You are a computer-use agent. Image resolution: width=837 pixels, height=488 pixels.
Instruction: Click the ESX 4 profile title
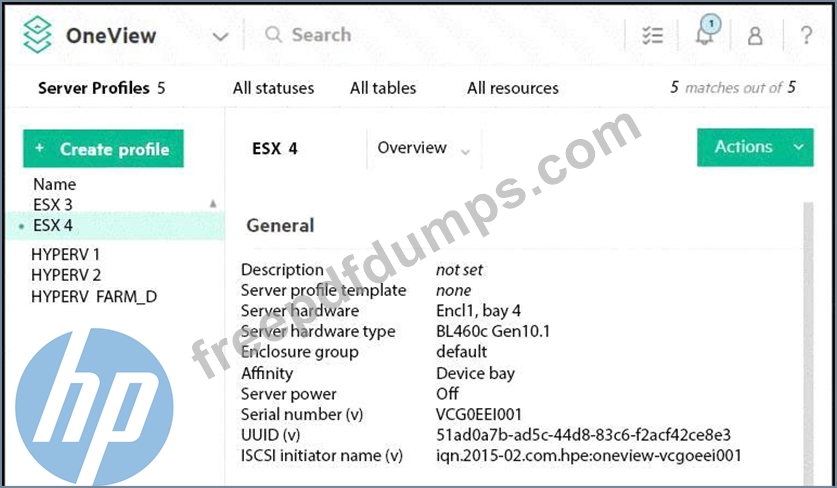pyautogui.click(x=274, y=148)
